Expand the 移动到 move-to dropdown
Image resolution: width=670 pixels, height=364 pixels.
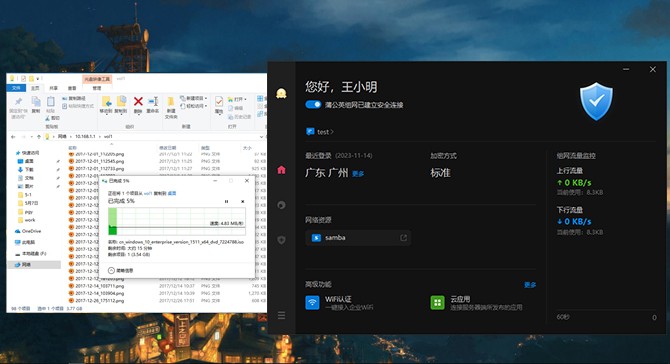[107, 114]
